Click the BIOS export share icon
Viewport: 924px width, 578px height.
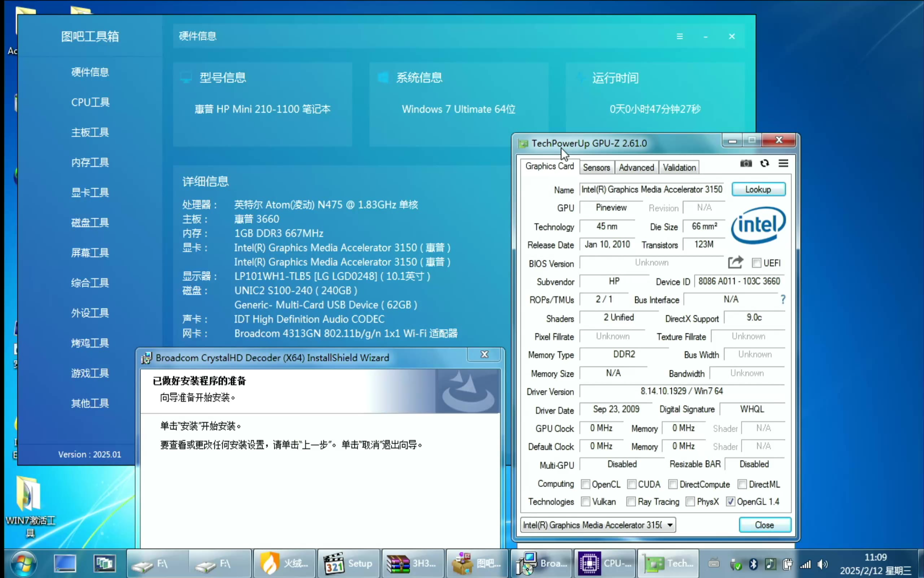[x=736, y=262]
